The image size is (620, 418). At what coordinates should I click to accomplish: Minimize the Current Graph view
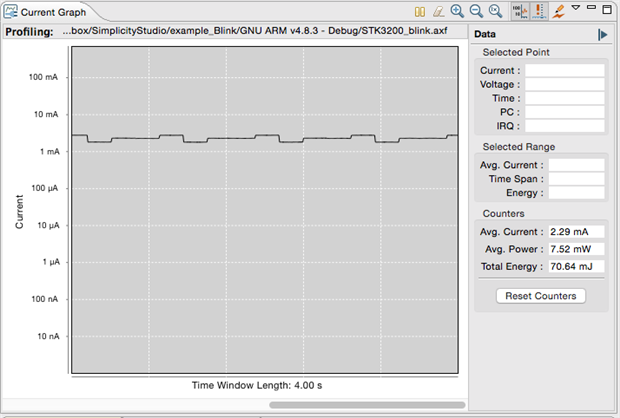point(591,10)
